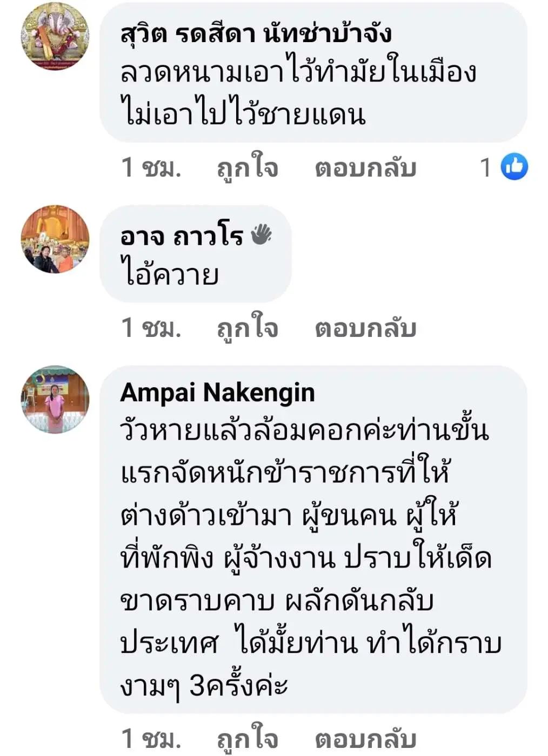Viewport: 548px width, 756px height.
Task: Go to Ampai Nakengin's profile via name
Action: pyautogui.click(x=217, y=393)
